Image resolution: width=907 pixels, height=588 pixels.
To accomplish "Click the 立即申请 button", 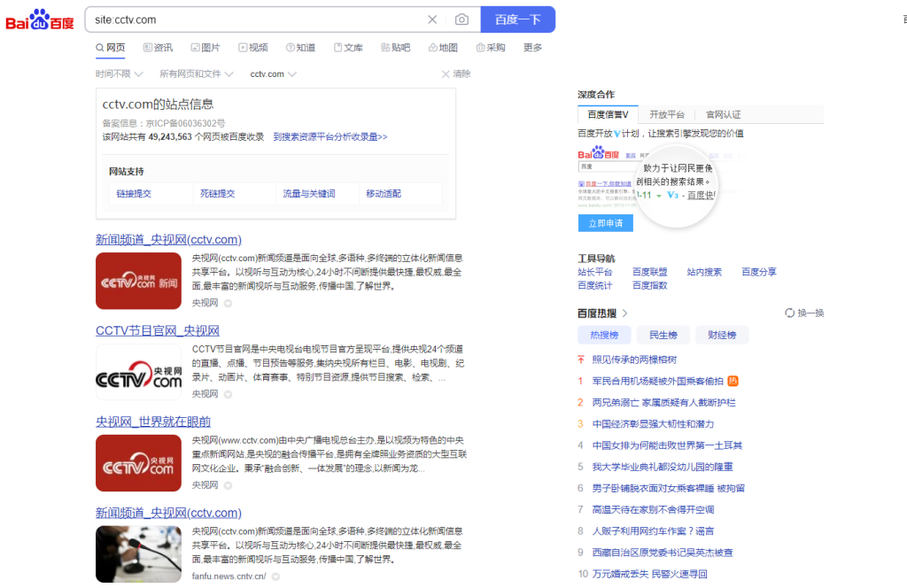I will (x=605, y=223).
